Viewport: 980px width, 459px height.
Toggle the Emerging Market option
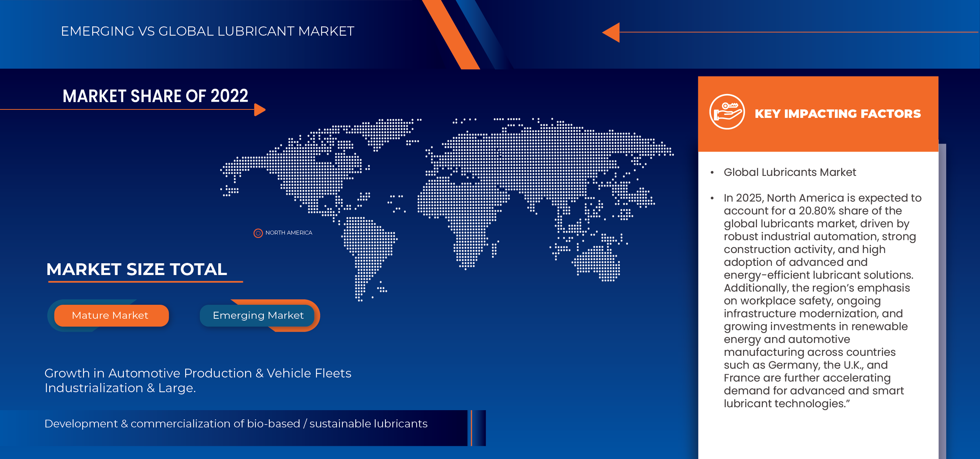(x=259, y=315)
